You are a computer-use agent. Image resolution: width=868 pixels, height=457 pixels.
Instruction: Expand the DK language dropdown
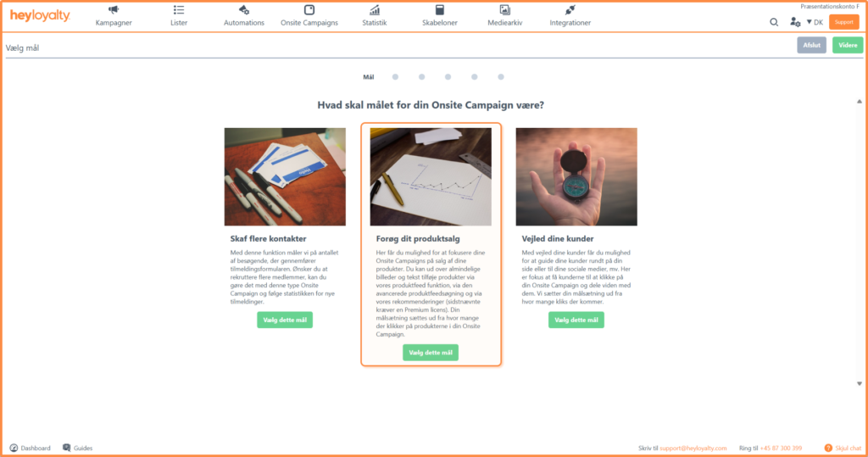click(x=815, y=22)
